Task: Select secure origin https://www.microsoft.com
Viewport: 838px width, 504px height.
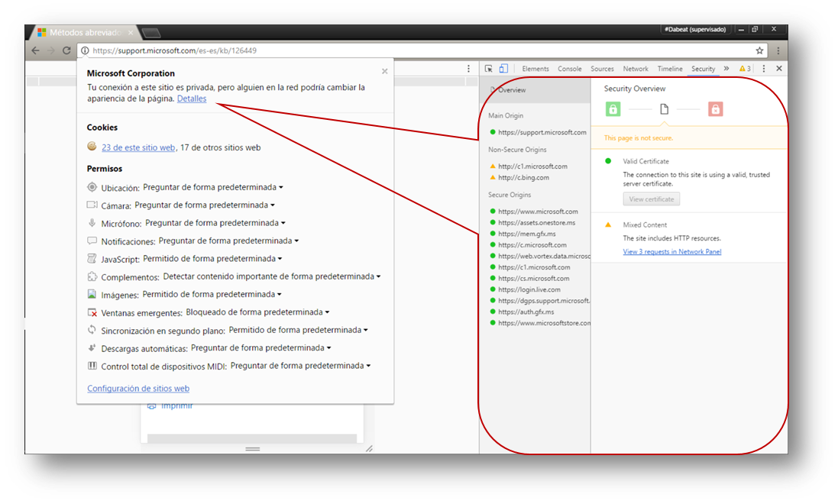Action: (x=534, y=211)
